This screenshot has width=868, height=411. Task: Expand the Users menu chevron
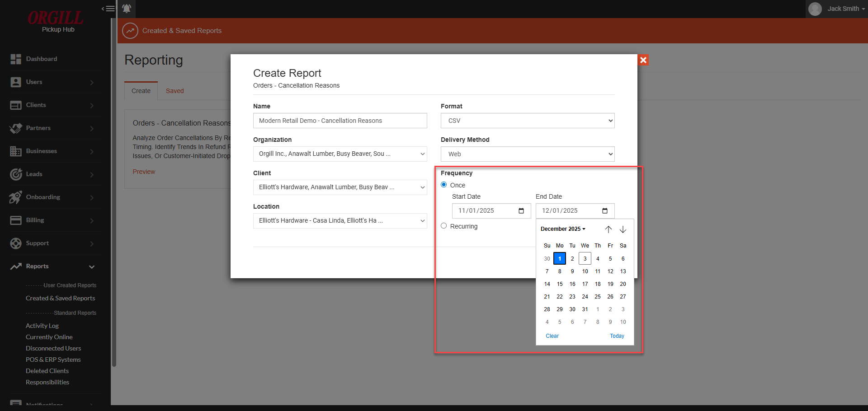[92, 83]
